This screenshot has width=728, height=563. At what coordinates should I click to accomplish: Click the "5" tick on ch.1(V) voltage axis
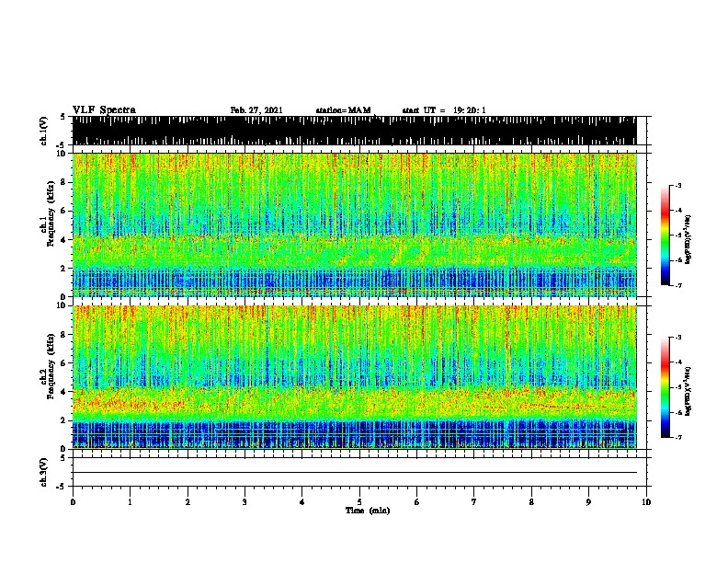coord(63,117)
